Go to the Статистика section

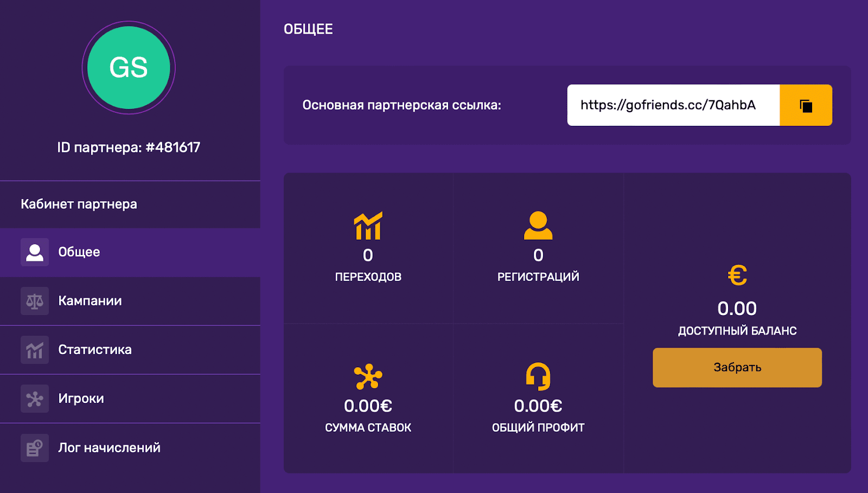[x=95, y=350]
